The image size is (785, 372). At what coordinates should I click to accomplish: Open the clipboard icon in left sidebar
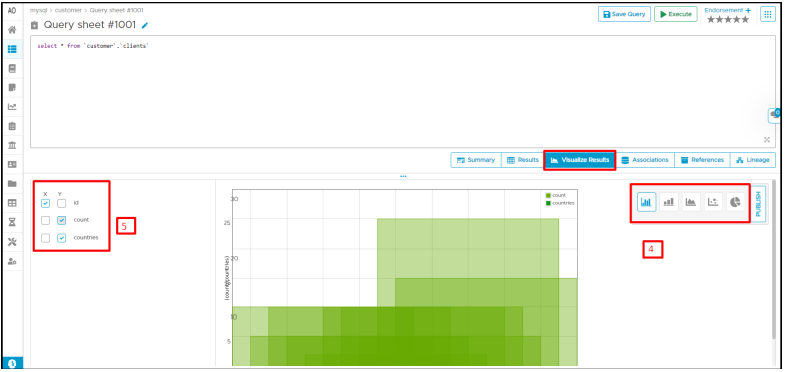[12, 126]
